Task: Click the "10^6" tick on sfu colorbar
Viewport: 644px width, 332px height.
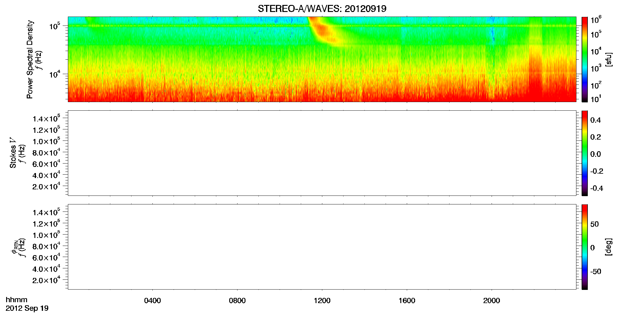Action: (x=596, y=20)
